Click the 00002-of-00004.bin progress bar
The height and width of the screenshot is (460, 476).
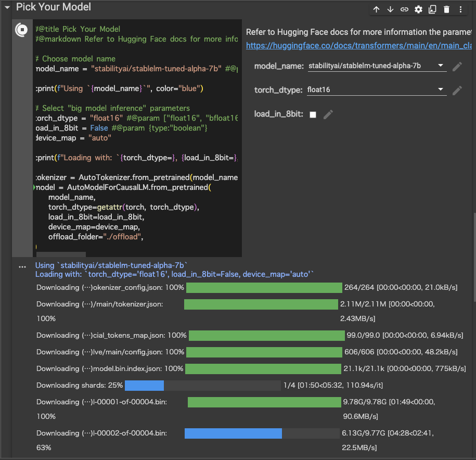pyautogui.click(x=262, y=433)
